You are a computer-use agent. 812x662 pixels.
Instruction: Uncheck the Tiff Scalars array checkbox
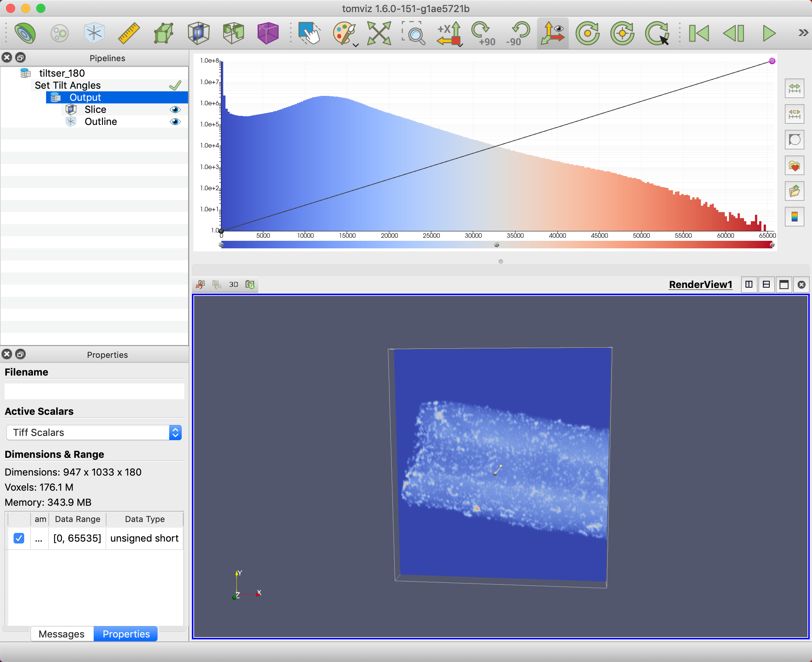point(19,538)
